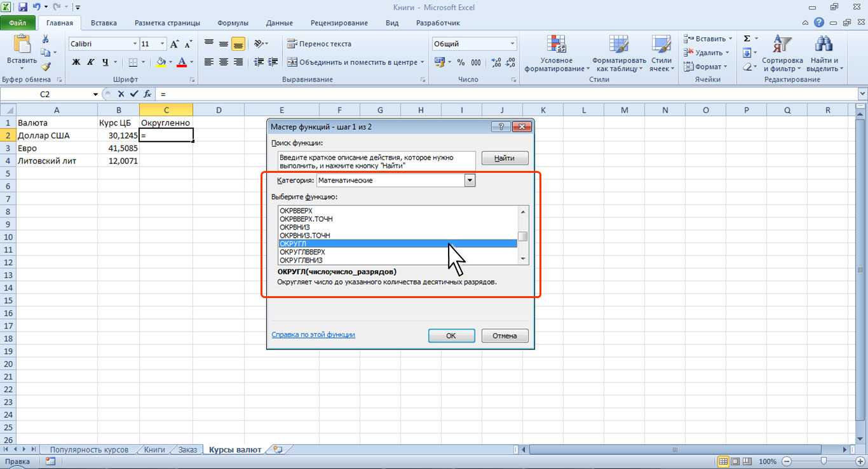Toggle underline Ч formatting
The image size is (868, 469).
pyautogui.click(x=105, y=62)
